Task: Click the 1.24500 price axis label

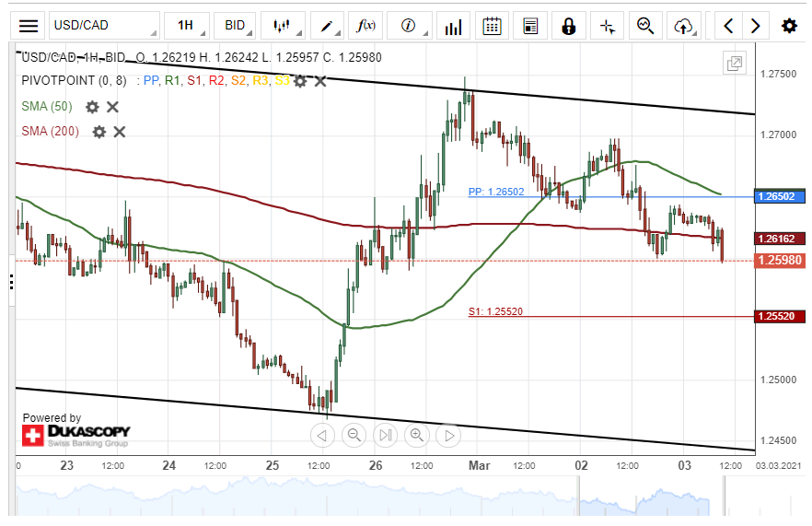Action: coord(778,440)
